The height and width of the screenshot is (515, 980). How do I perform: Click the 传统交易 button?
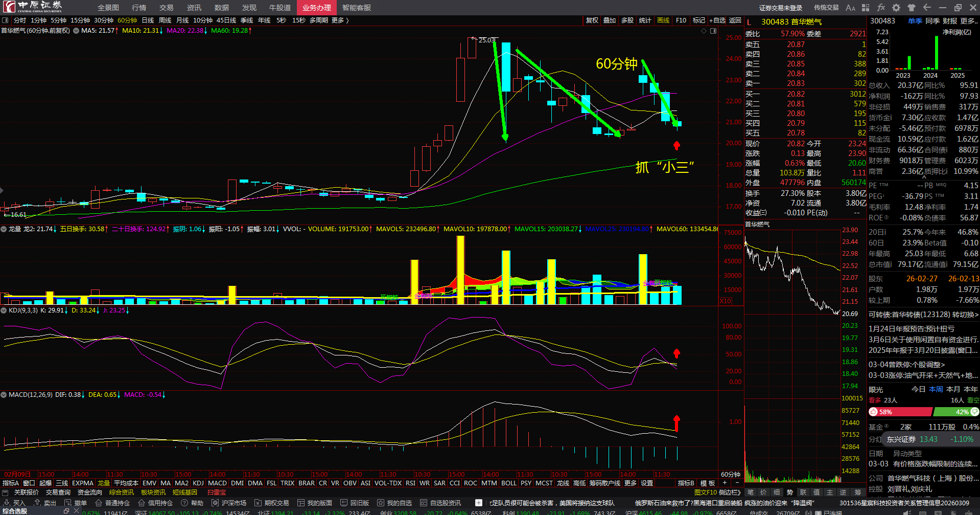[x=826, y=8]
